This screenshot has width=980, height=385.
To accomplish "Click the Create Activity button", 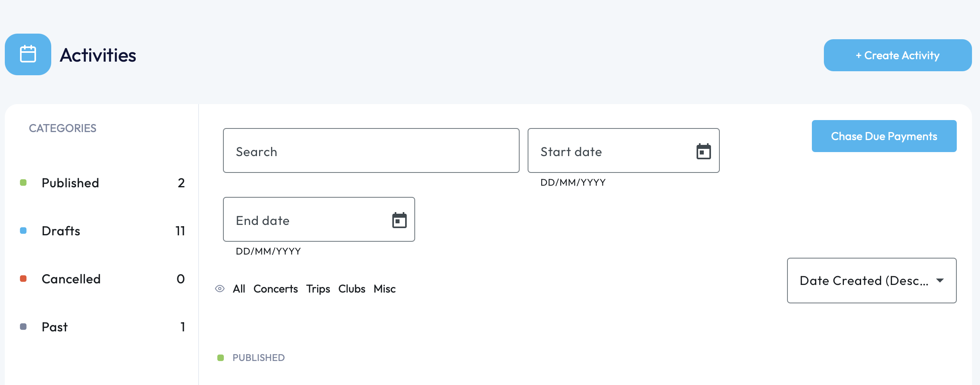I will [x=898, y=55].
